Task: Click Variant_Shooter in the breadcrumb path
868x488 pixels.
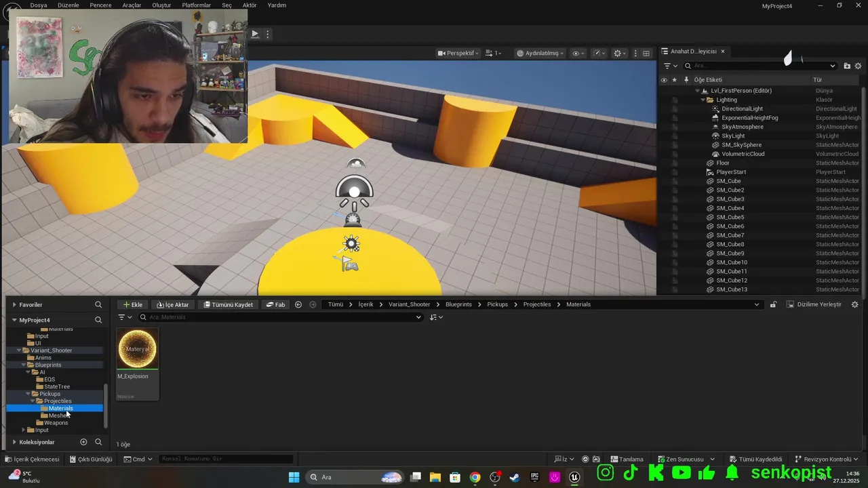Action: 409,304
